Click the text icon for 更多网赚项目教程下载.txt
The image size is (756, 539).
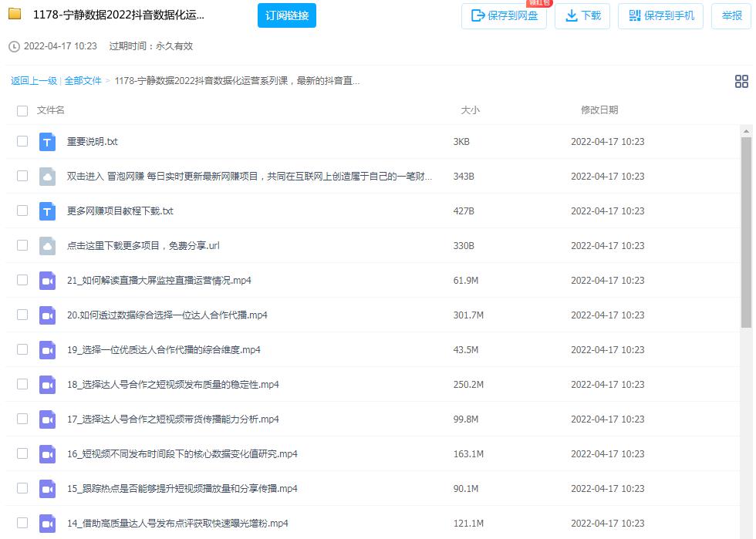pyautogui.click(x=47, y=211)
